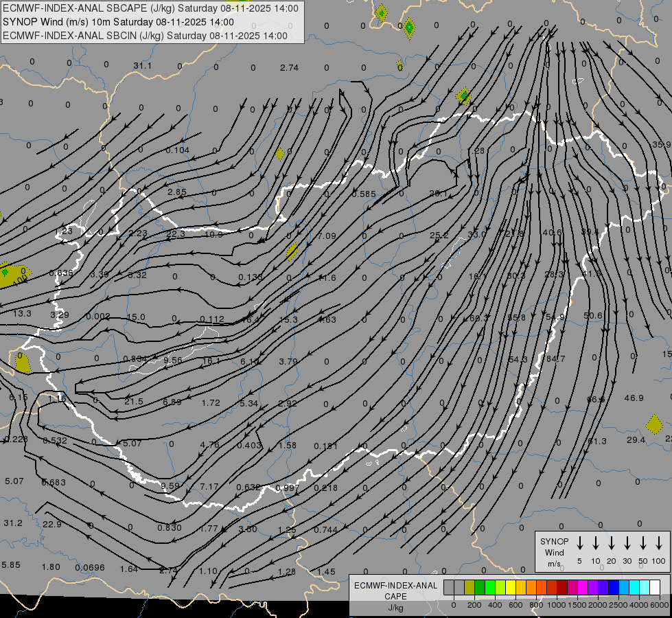Click the SBCIN title line in map header
The width and height of the screenshot is (672, 618).
click(145, 36)
